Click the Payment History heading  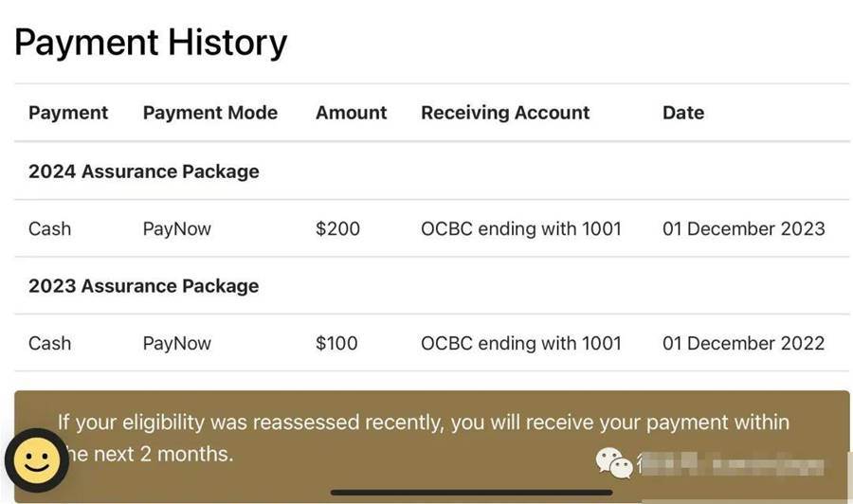click(x=151, y=43)
